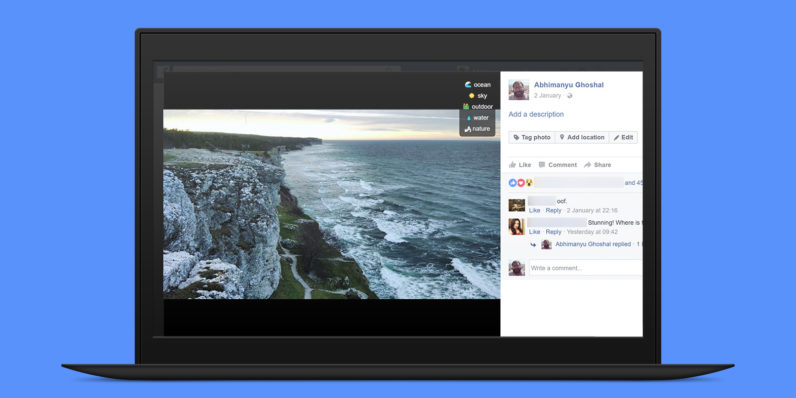Click the avatar of the 'oof' commenter
Screen dimensions: 796x398
[x=517, y=205]
